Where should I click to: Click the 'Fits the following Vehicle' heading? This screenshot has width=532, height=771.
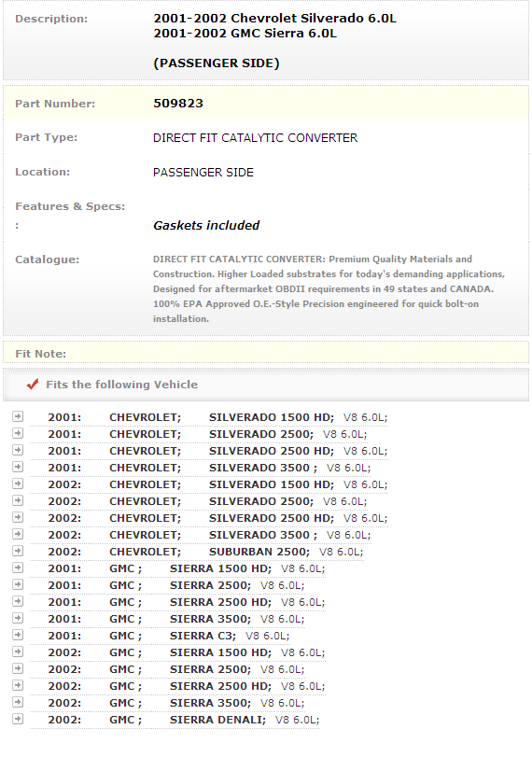tap(122, 385)
